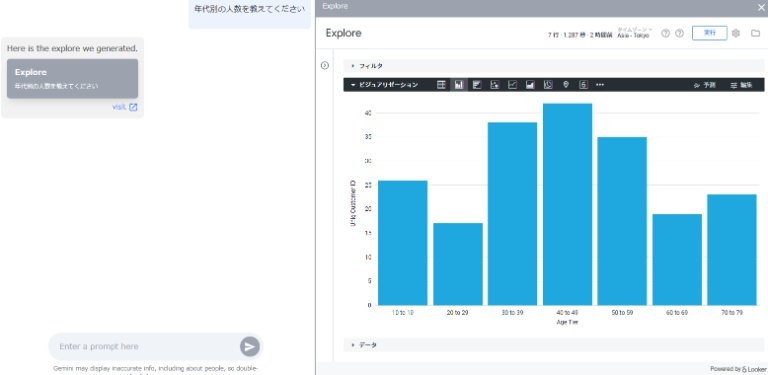Image resolution: width=768 pixels, height=375 pixels.
Task: Select the single value visualization icon
Action: coord(583,85)
